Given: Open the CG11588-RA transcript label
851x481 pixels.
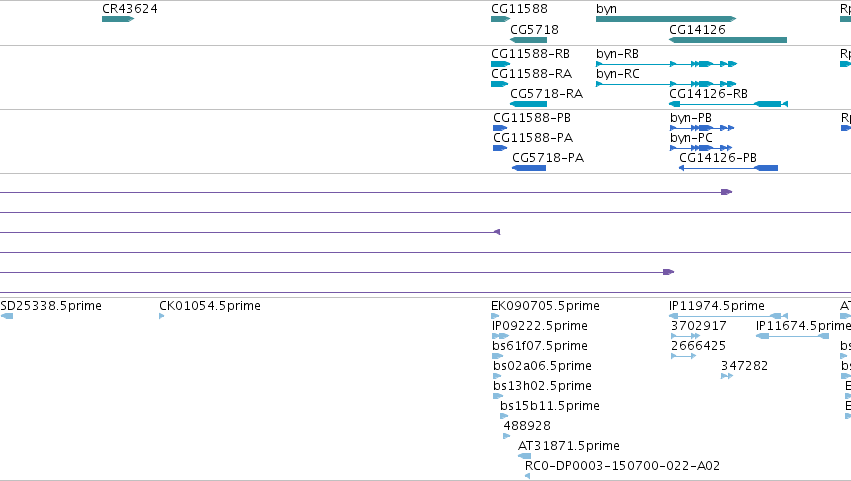Looking at the screenshot, I should (532, 74).
